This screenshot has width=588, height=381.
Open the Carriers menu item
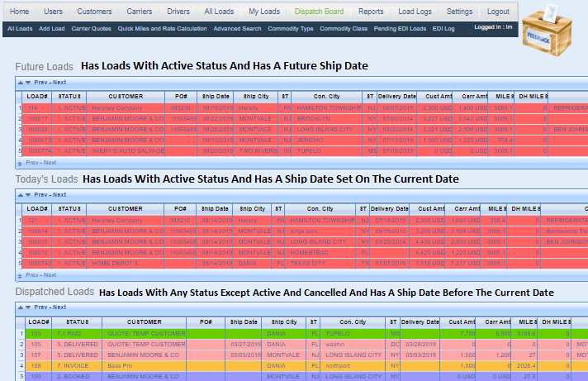pyautogui.click(x=145, y=12)
